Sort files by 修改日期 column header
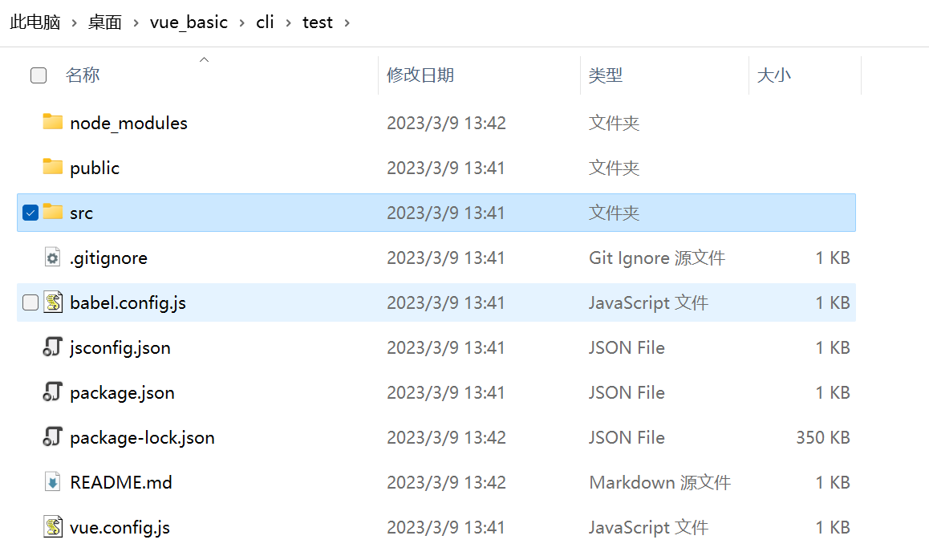This screenshot has height=560, width=929. point(420,75)
